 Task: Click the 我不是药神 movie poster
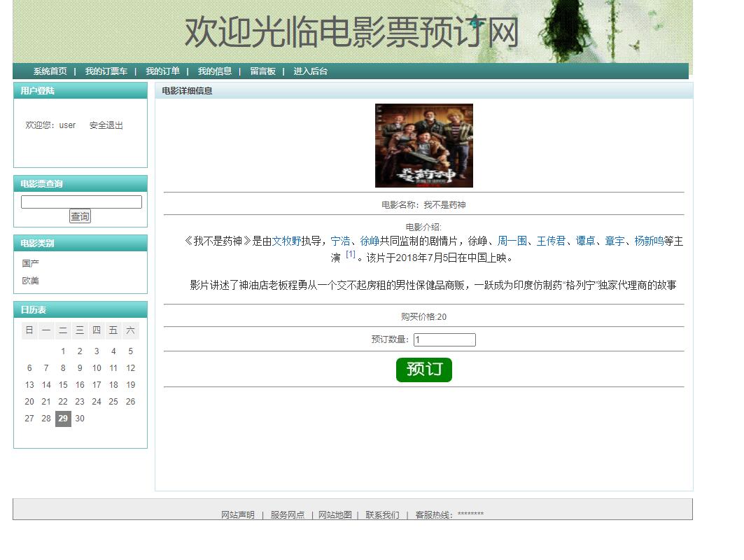(x=423, y=145)
